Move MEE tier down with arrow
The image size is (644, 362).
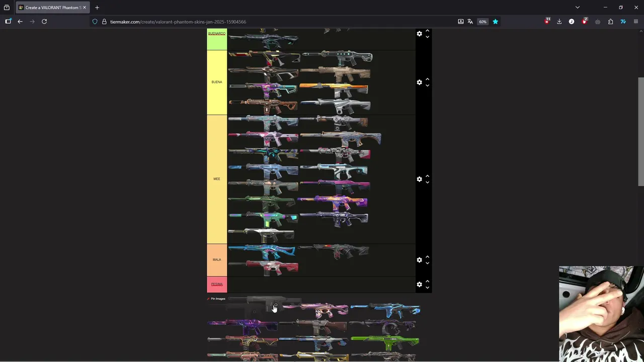tap(427, 183)
